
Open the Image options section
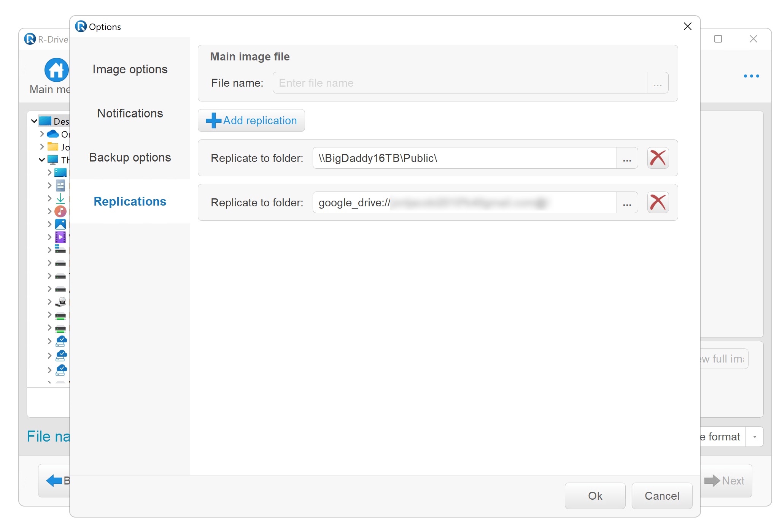[x=130, y=69]
